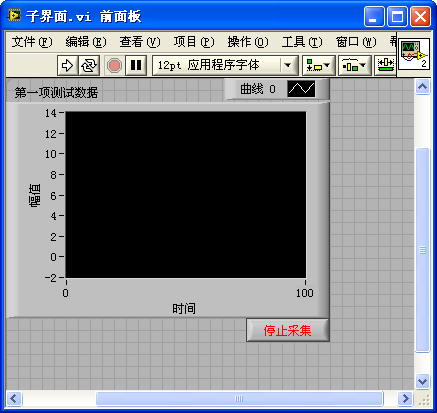
Task: Open the Align Objects dropdown arrow
Action: (327, 65)
